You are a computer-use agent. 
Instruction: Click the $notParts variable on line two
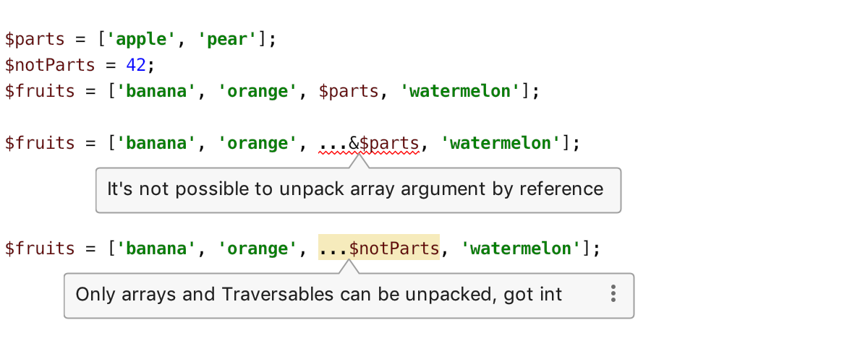coord(50,65)
